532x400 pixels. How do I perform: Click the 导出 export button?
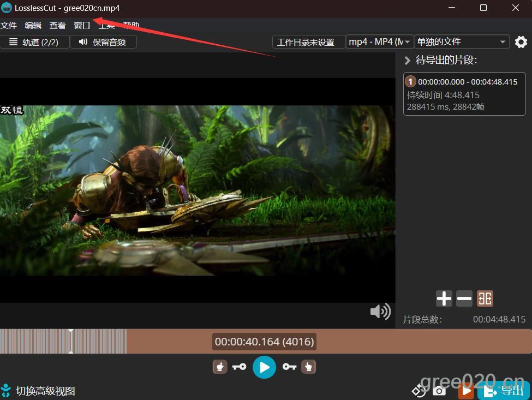(x=504, y=391)
